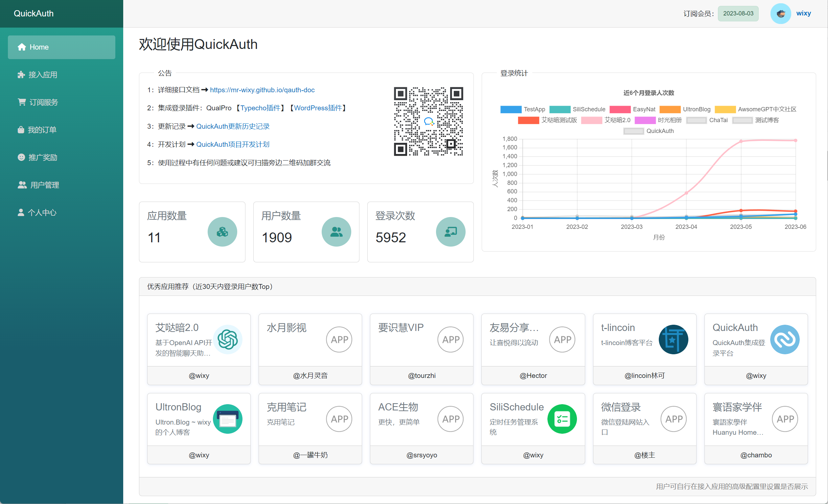Click the smiley icon for 推广奖励
The image size is (828, 504).
pos(21,157)
